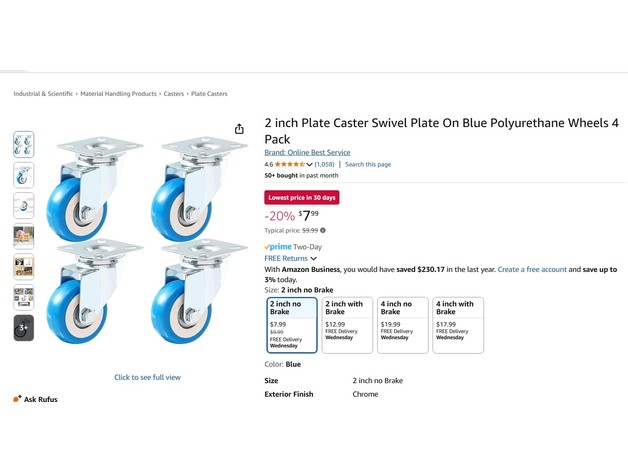Click the share icon above the product image
The image size is (628, 472).
[x=239, y=128]
